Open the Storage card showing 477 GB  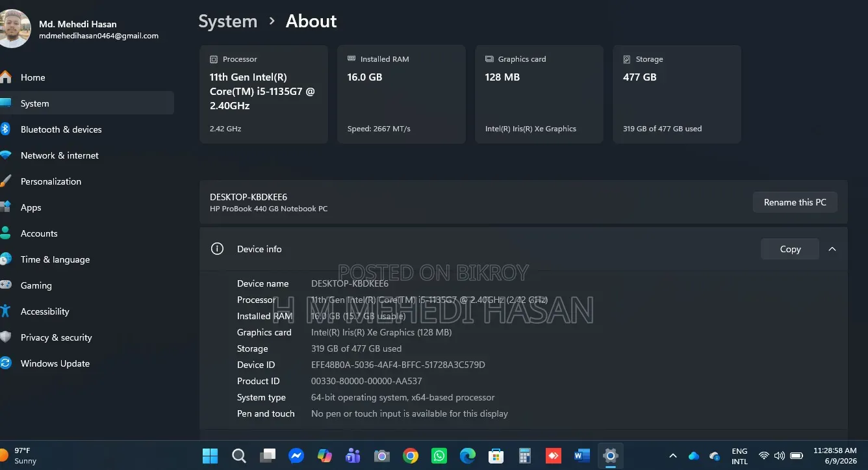pyautogui.click(x=677, y=94)
